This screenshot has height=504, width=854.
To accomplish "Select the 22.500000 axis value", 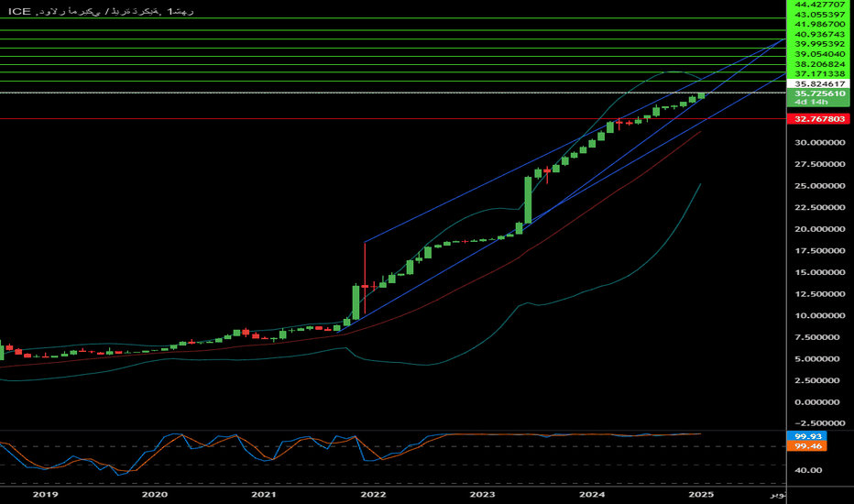I will (820, 208).
